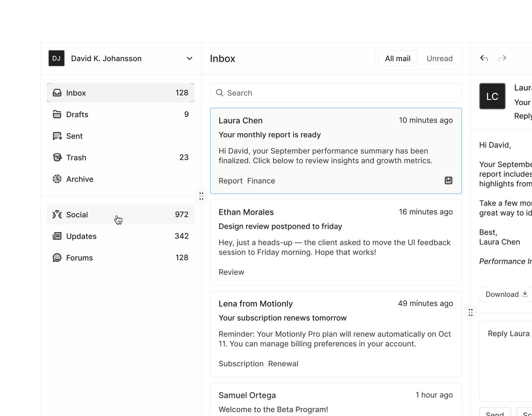Click the Download attachment button
The height and width of the screenshot is (416, 532).
(x=506, y=294)
